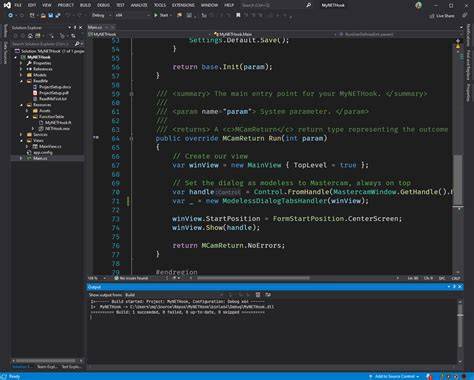Toggle Word Wrap icon in Output toolbar

coord(268,295)
